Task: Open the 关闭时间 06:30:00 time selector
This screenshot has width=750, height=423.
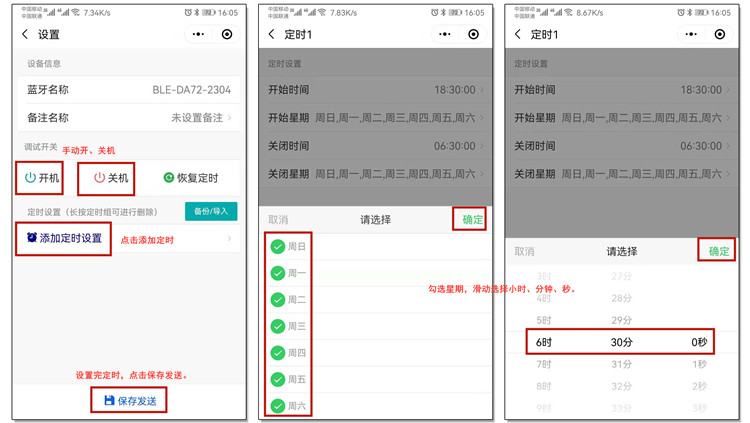Action: pos(375,146)
